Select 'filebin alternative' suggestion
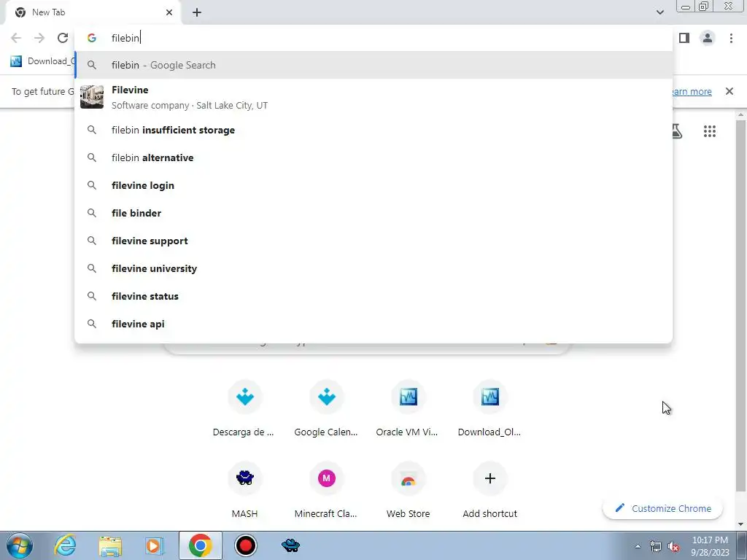The image size is (747, 560). pyautogui.click(x=373, y=157)
